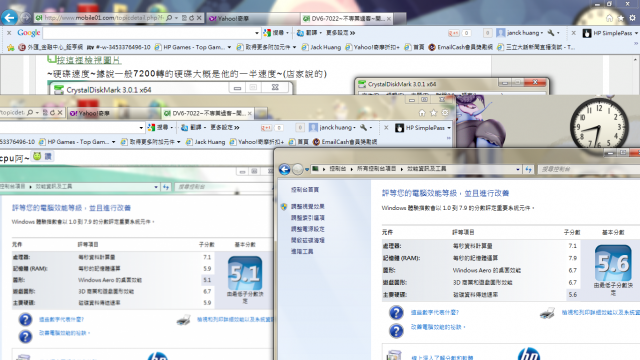This screenshot has width=640, height=360.
Task: Open the Jack Huang favorite in the top browser
Action: [x=321, y=47]
